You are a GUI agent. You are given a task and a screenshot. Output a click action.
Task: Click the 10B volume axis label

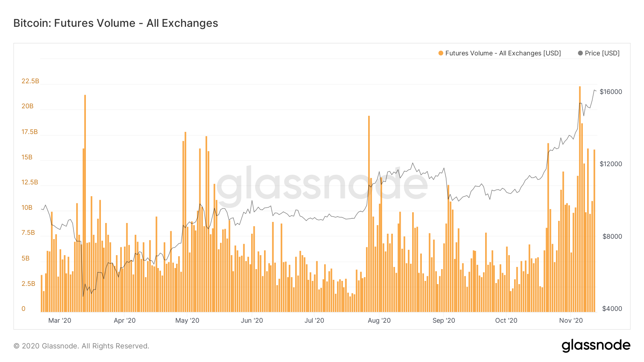[27, 208]
